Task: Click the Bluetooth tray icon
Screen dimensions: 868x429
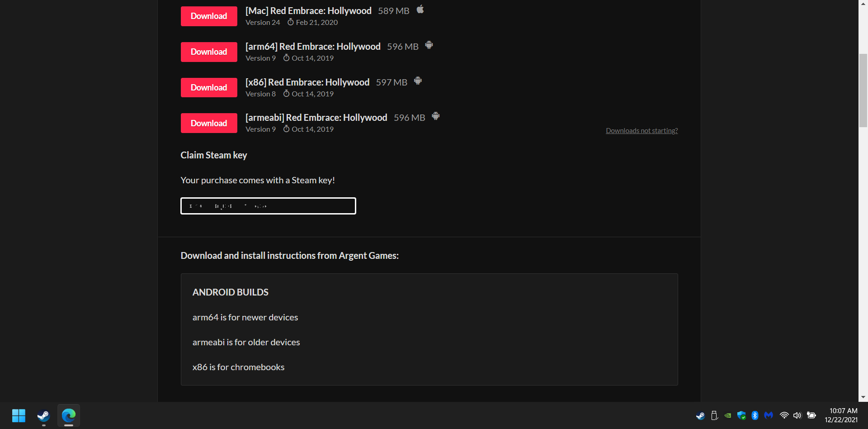Action: click(x=755, y=415)
